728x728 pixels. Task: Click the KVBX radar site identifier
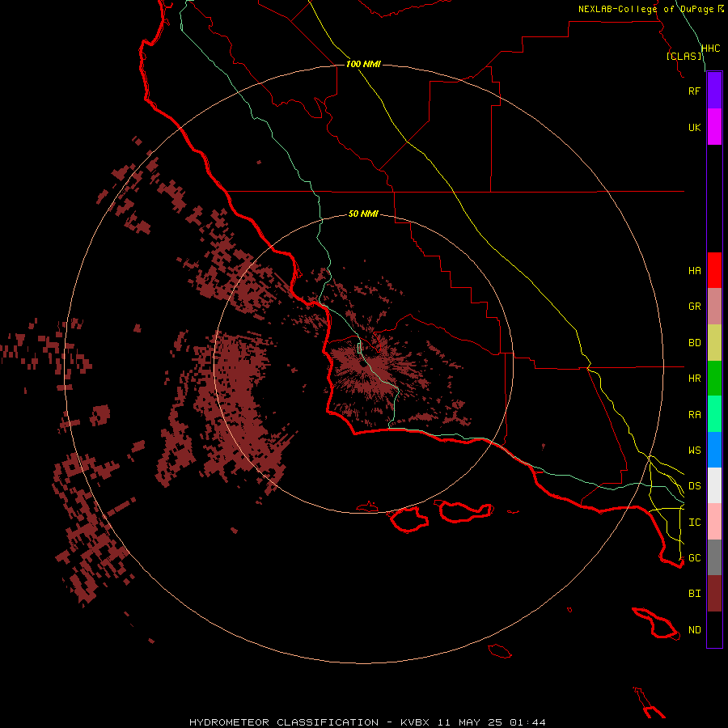coord(415,722)
